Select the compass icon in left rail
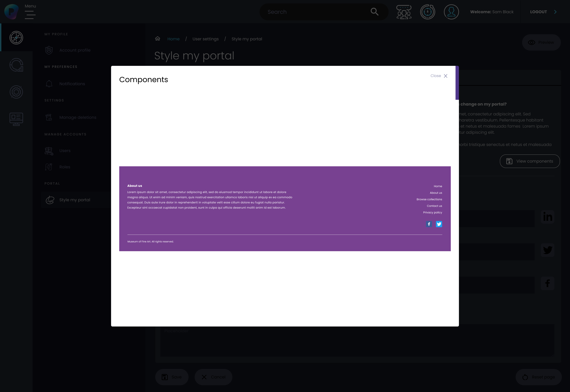 (16, 38)
